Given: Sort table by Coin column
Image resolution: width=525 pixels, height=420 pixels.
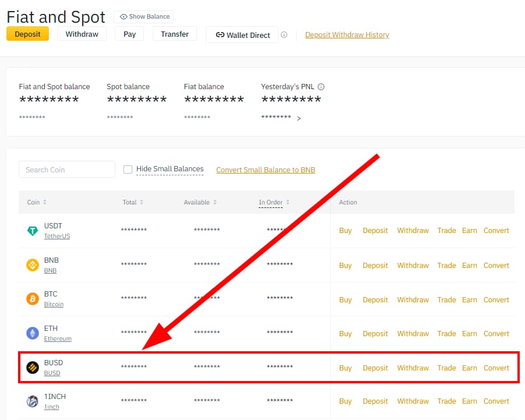Looking at the screenshot, I should click(37, 202).
